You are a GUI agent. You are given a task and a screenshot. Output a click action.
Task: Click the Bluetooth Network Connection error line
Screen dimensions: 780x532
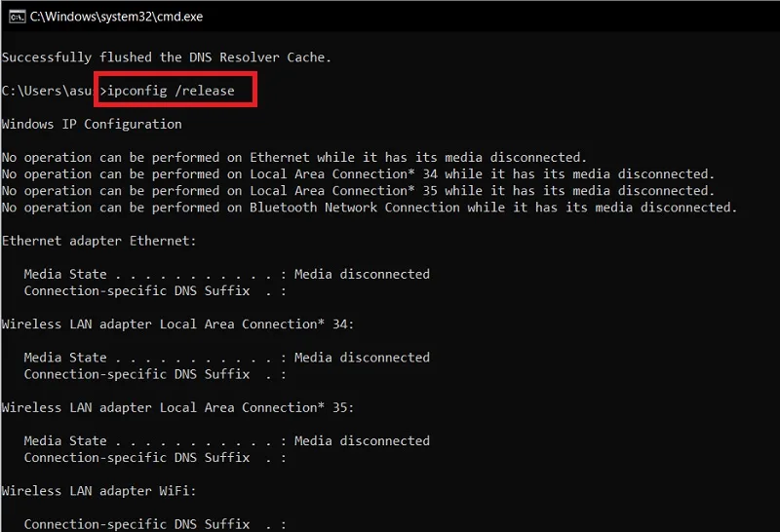pyautogui.click(x=370, y=208)
